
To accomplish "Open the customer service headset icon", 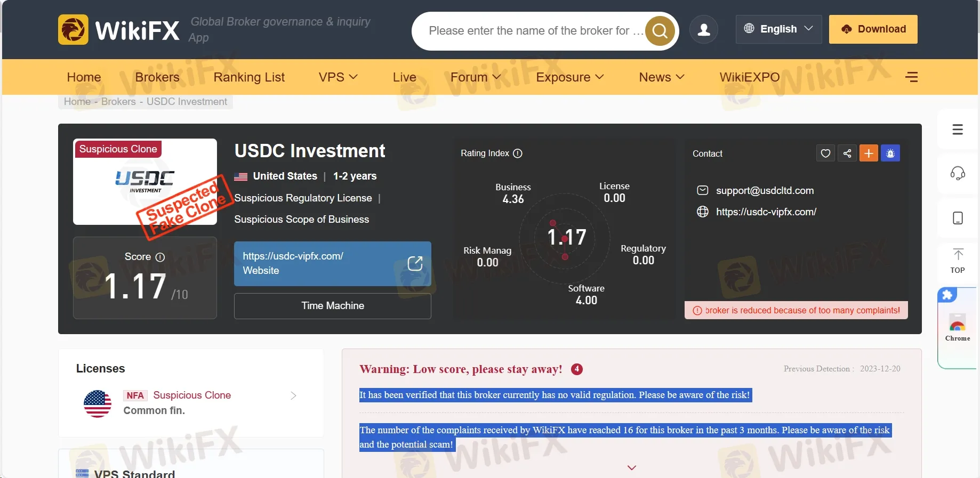I will click(958, 173).
